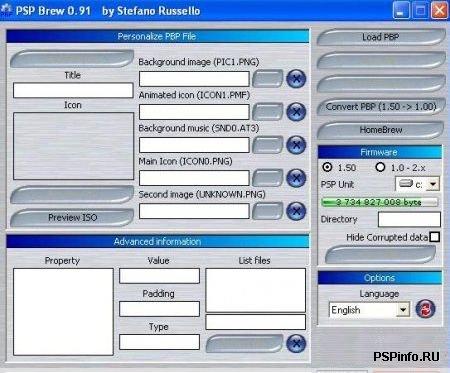Image resolution: width=450 pixels, height=373 pixels.
Task: Click the Advanced information header
Action: tap(158, 241)
